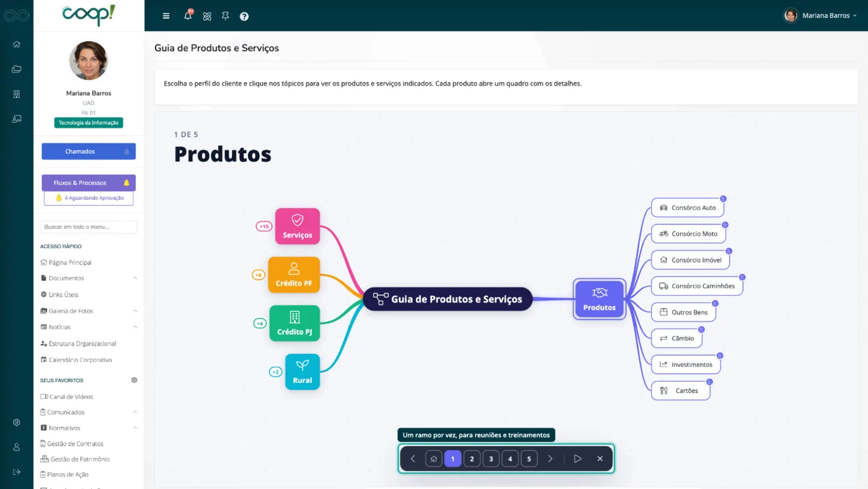Open the Fluxos & Processos button
The height and width of the screenshot is (489, 868).
point(89,183)
